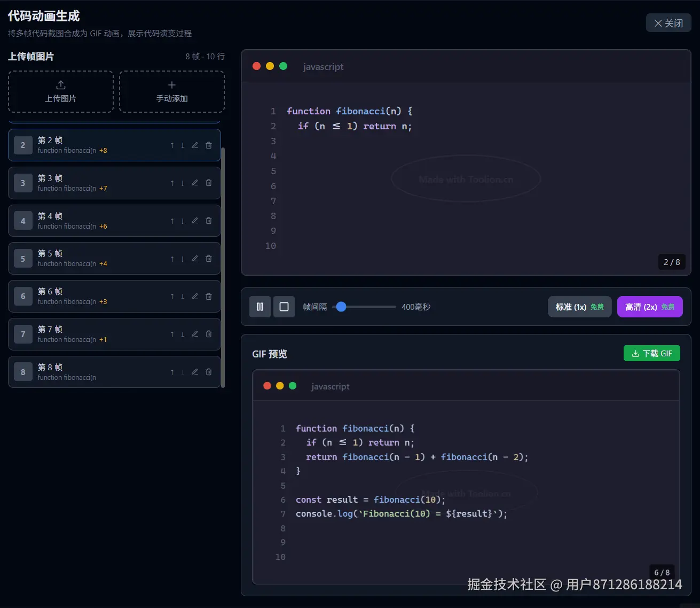Select the 第 7 帧 frame card
This screenshot has height=608, width=700.
pos(114,334)
